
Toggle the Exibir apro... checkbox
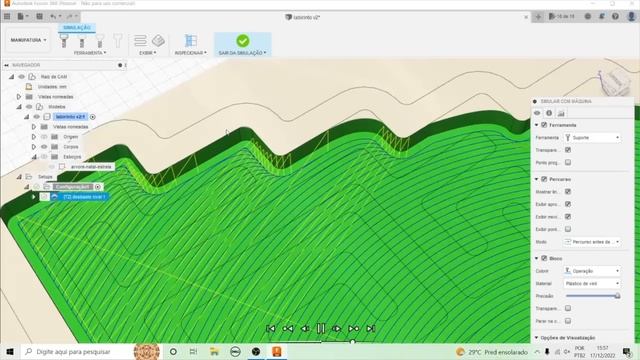tap(568, 204)
